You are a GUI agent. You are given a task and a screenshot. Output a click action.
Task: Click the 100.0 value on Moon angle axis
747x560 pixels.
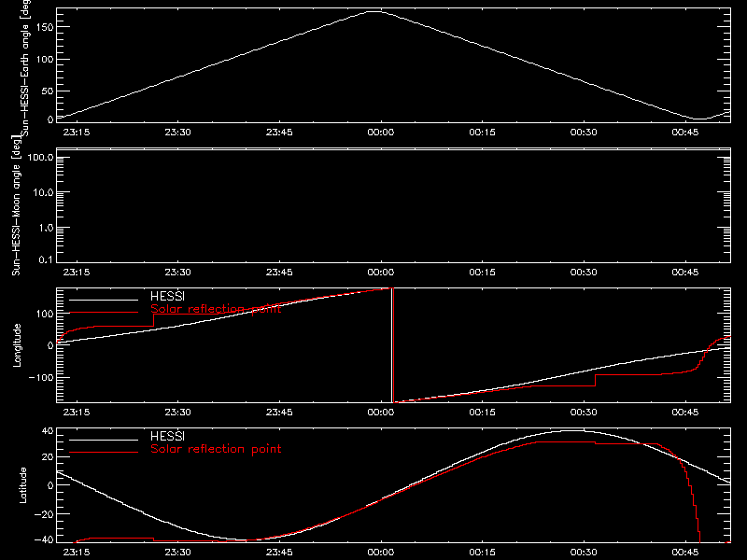40,157
